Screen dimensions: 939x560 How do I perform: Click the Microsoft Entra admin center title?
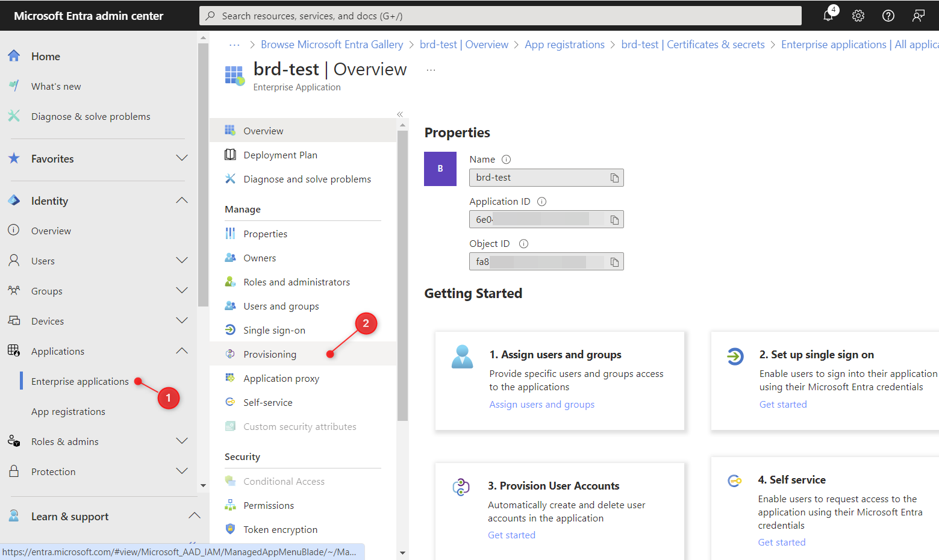[x=89, y=16]
